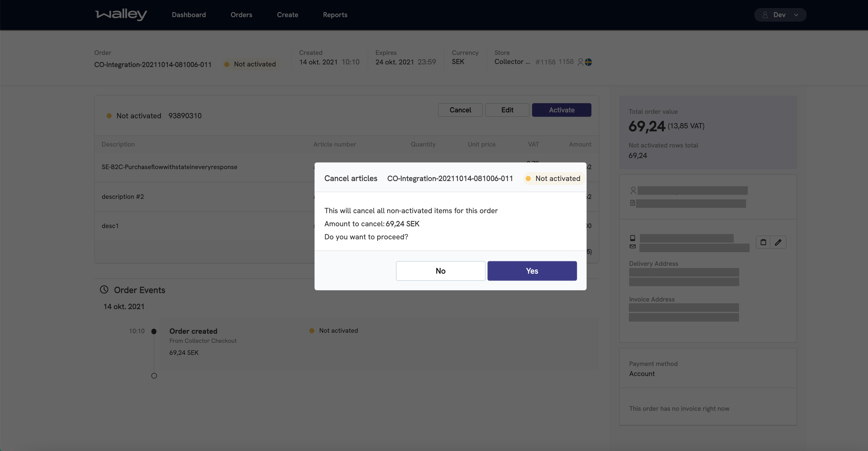Click the Expires date 24 okt. 2021

395,62
